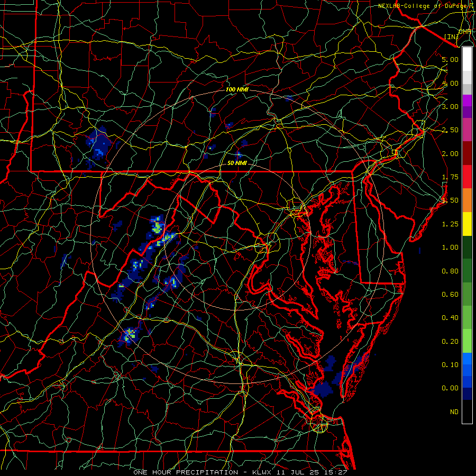Click the bright magenta legend swatch
This screenshot has width=476, height=476.
pyautogui.click(x=467, y=100)
